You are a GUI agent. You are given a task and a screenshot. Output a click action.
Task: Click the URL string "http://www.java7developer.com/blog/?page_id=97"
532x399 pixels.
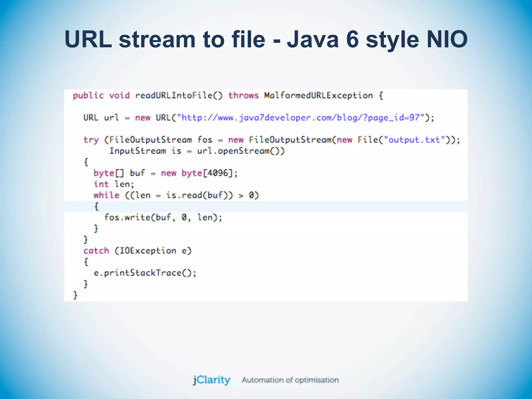(301, 118)
